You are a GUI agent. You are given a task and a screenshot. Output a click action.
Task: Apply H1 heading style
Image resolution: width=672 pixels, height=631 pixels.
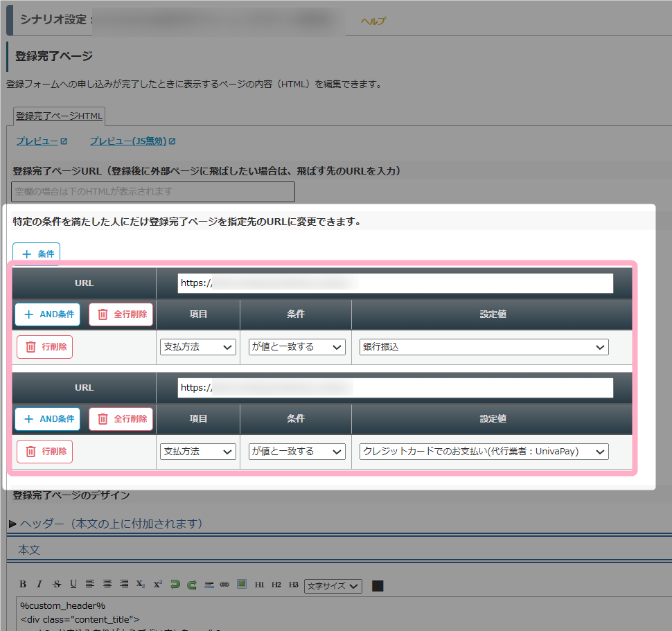click(x=260, y=585)
